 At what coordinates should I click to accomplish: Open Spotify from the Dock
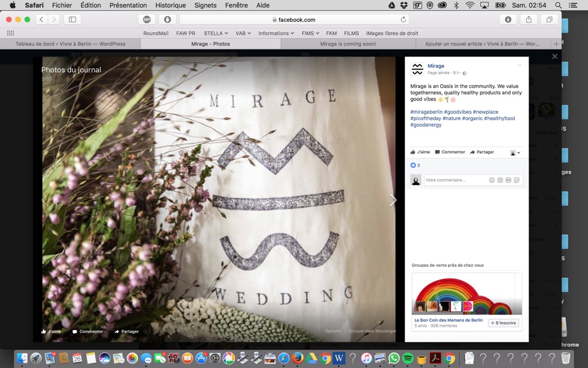point(407,358)
